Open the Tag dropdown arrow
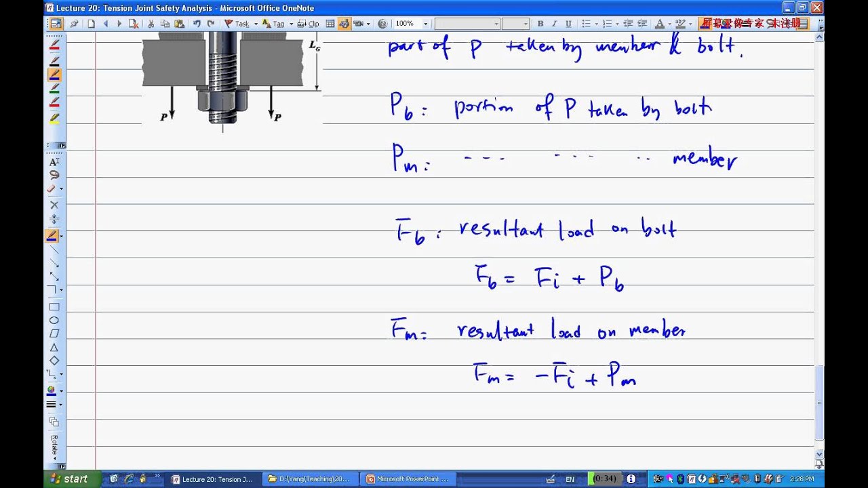 point(291,24)
